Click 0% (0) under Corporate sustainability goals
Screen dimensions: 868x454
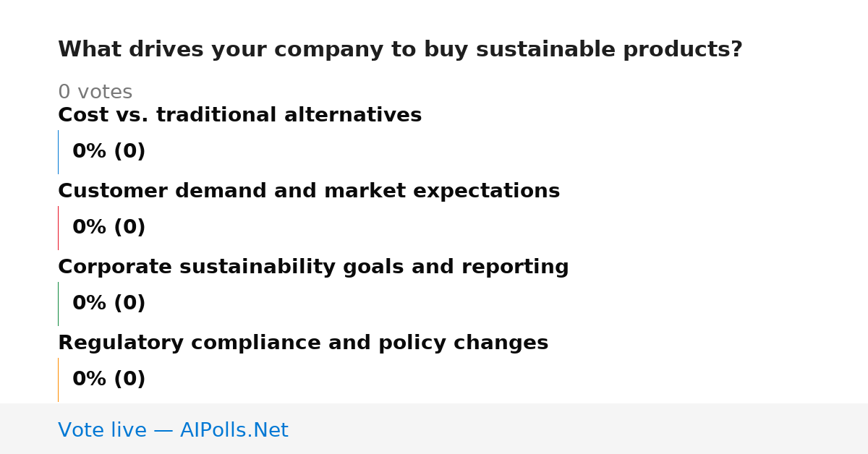(109, 304)
